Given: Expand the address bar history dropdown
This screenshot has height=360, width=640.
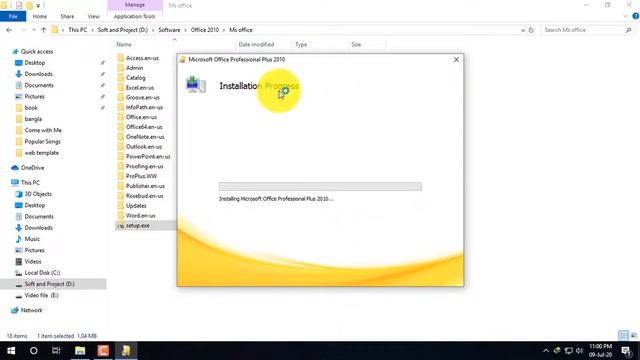Looking at the screenshot, I should [523, 30].
